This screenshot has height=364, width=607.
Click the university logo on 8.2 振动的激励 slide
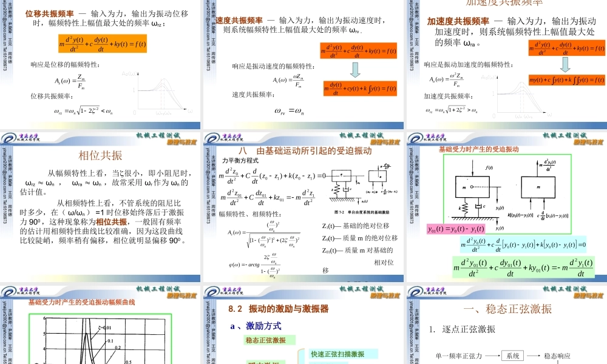click(224, 291)
